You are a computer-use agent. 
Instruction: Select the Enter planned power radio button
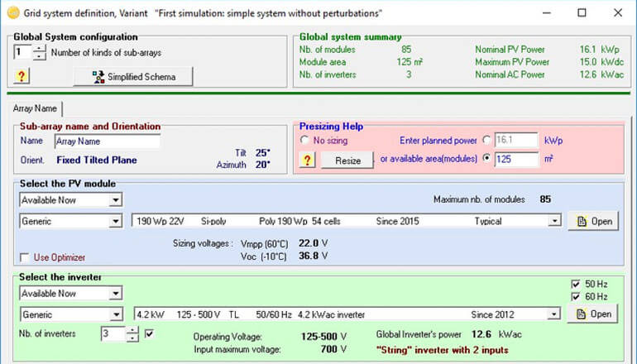pos(486,140)
